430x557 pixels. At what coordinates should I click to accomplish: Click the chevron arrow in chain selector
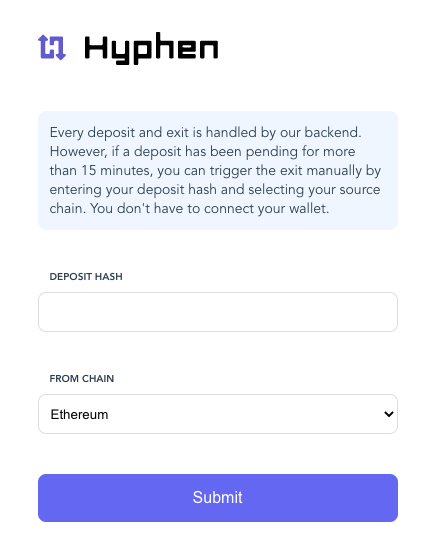pyautogui.click(x=388, y=414)
